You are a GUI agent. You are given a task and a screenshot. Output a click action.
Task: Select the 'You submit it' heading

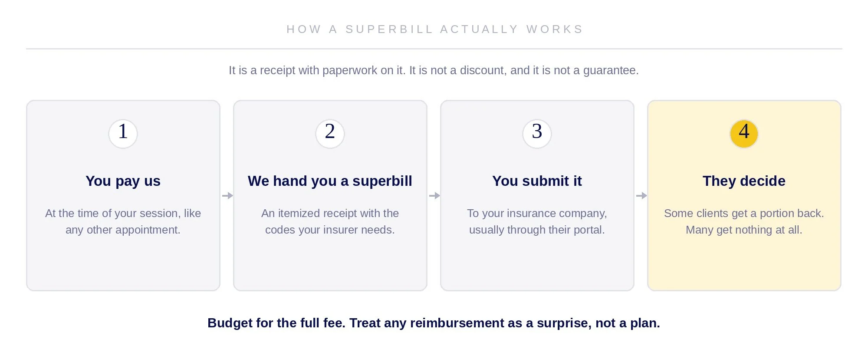tap(537, 181)
